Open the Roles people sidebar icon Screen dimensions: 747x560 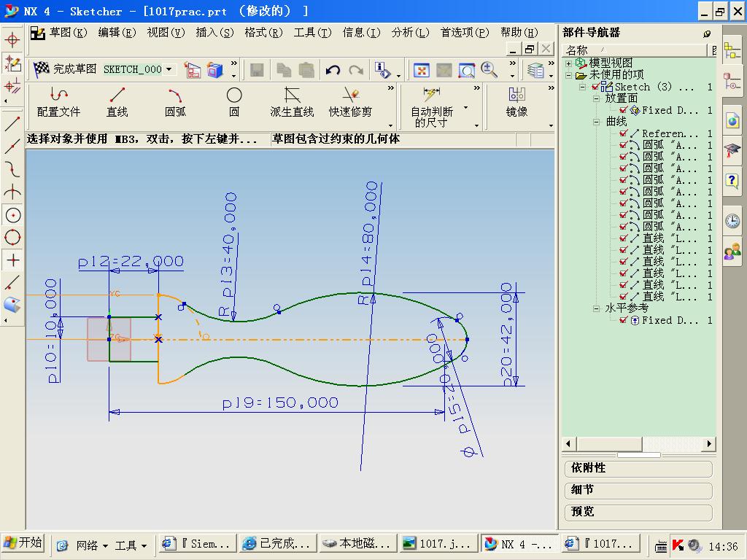[x=732, y=252]
